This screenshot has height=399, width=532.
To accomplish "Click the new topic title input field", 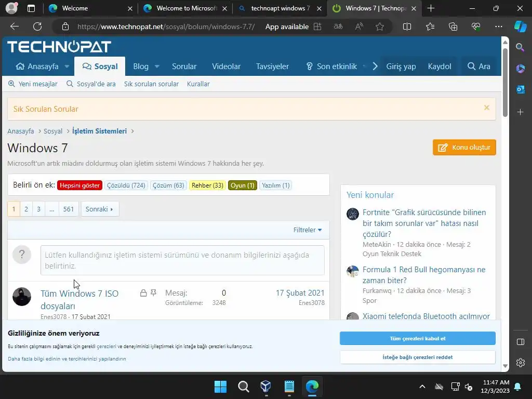I will (x=182, y=260).
